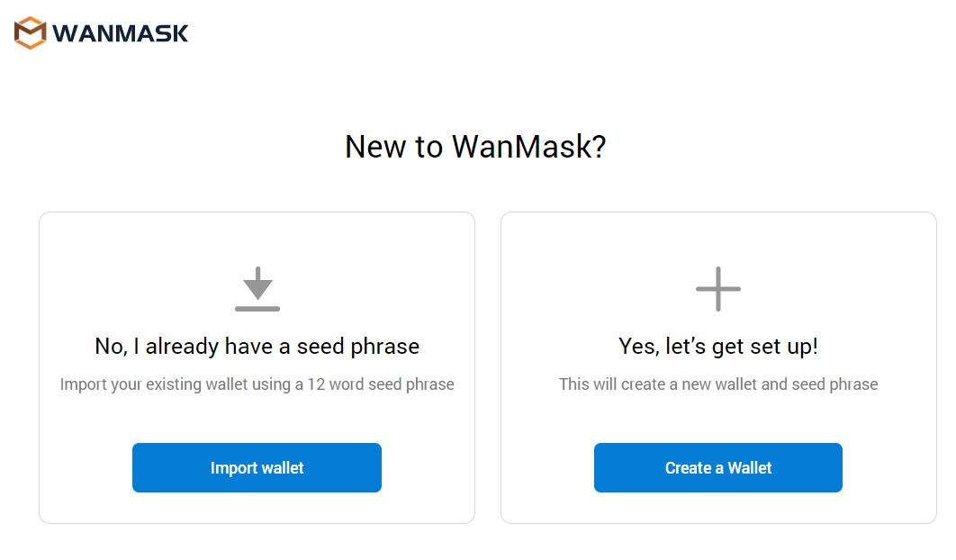Click '12 word seed phrase' in the import description

pyautogui.click(x=381, y=384)
